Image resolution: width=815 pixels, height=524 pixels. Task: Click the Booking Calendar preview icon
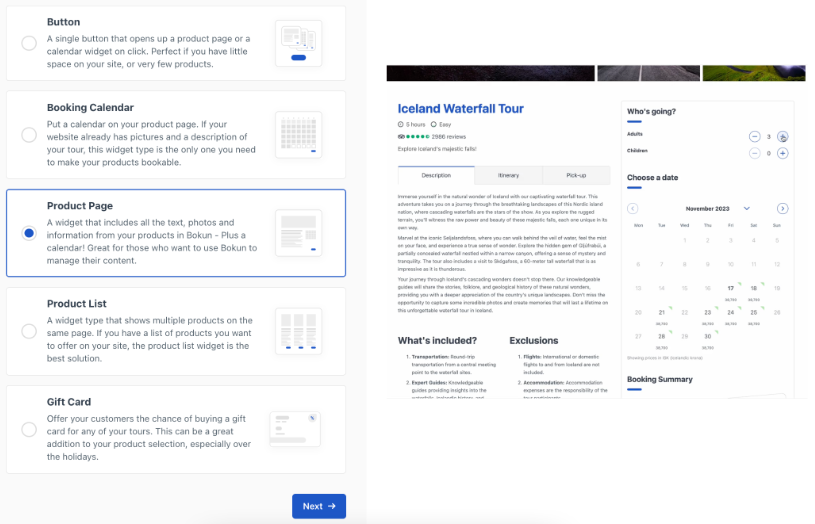(298, 135)
